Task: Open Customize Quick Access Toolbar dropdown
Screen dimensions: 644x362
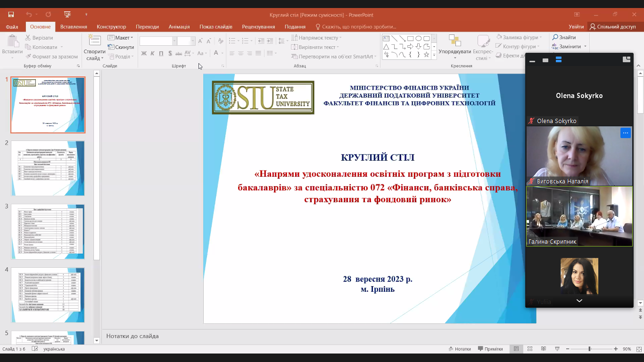Action: [86, 15]
